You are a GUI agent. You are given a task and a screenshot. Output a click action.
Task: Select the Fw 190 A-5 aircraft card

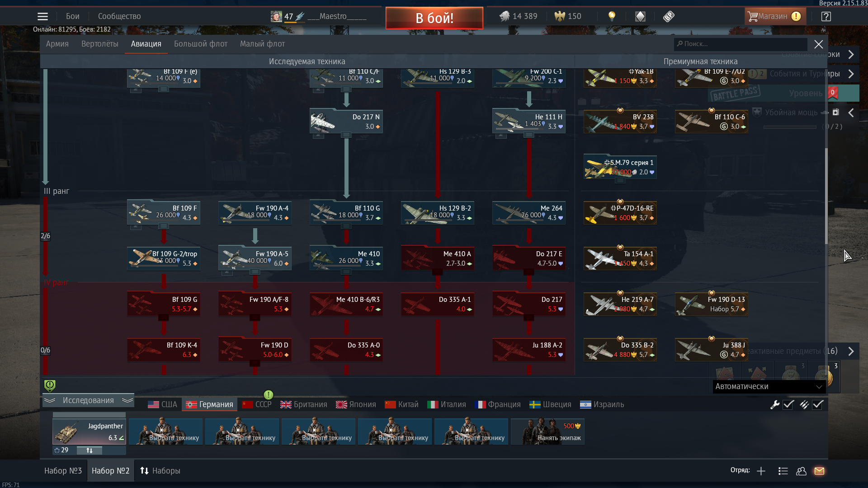255,258
